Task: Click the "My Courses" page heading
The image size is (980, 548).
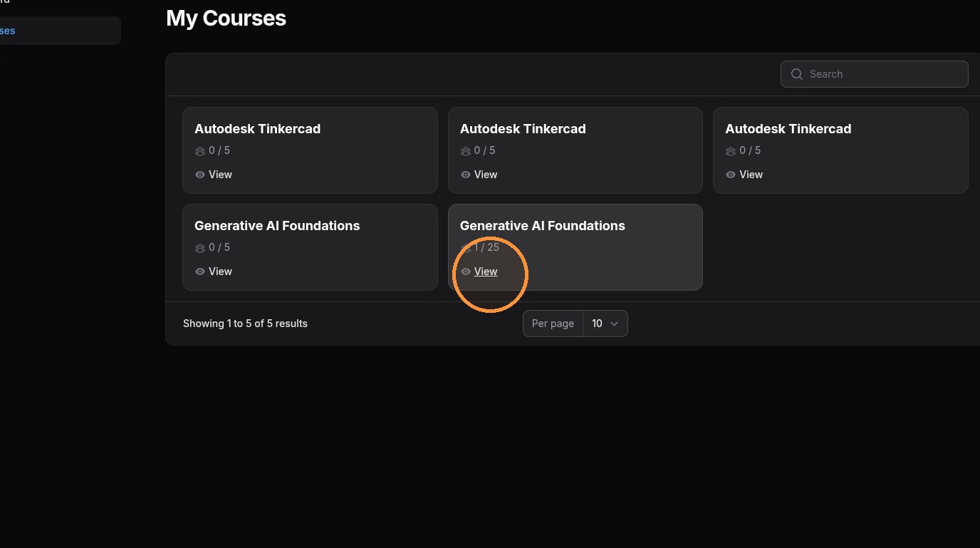Action: (x=226, y=18)
